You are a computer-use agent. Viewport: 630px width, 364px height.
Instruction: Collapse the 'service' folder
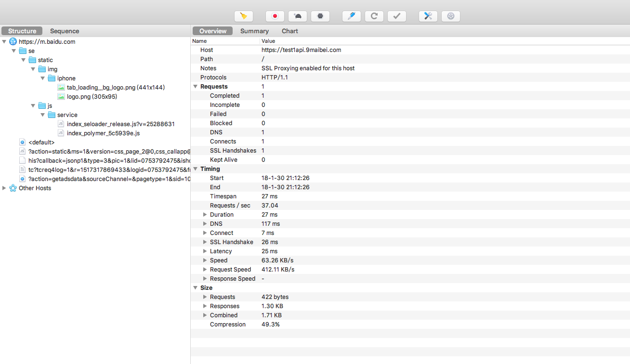(43, 115)
